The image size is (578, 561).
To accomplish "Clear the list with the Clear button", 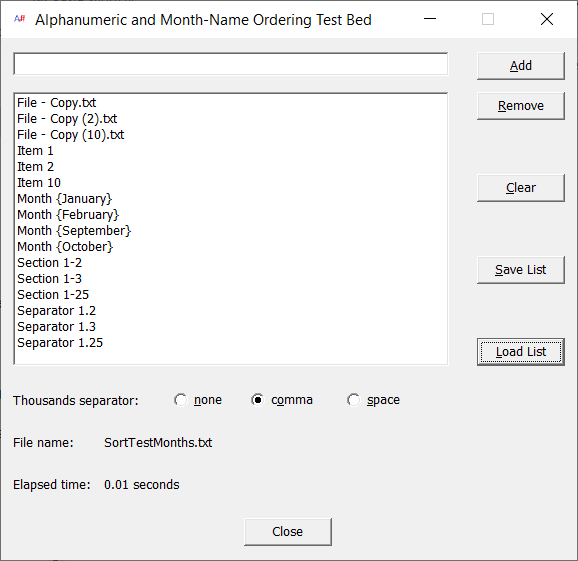I will coord(520,188).
